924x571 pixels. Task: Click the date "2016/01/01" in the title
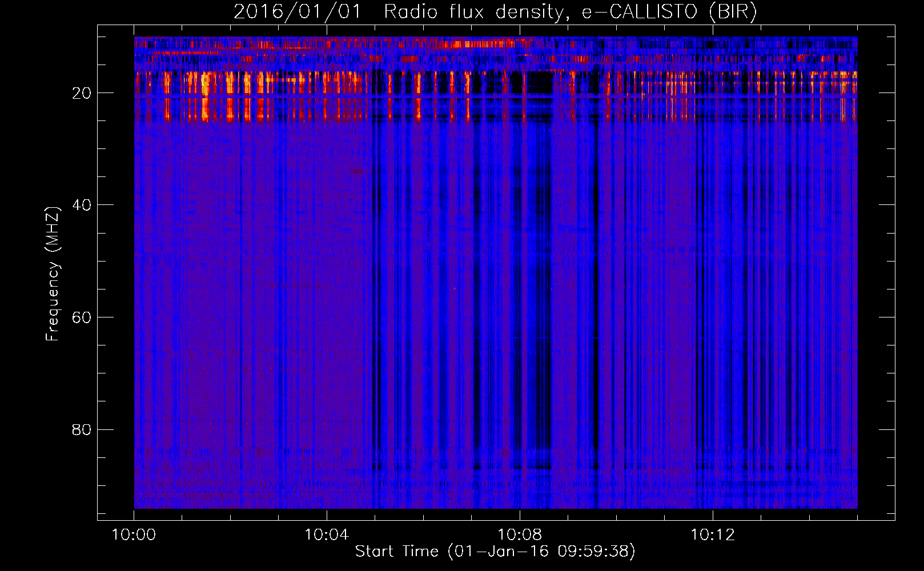(297, 12)
